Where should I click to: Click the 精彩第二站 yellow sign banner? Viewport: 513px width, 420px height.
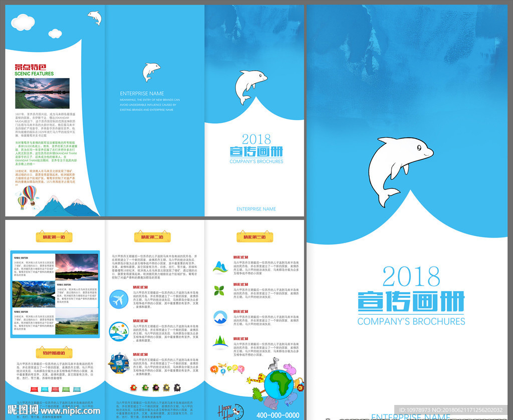152,237
